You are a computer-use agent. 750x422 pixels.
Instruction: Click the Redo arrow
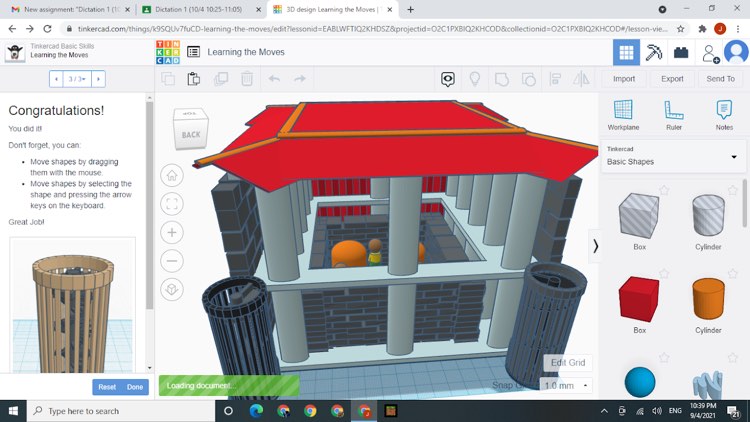click(x=300, y=78)
